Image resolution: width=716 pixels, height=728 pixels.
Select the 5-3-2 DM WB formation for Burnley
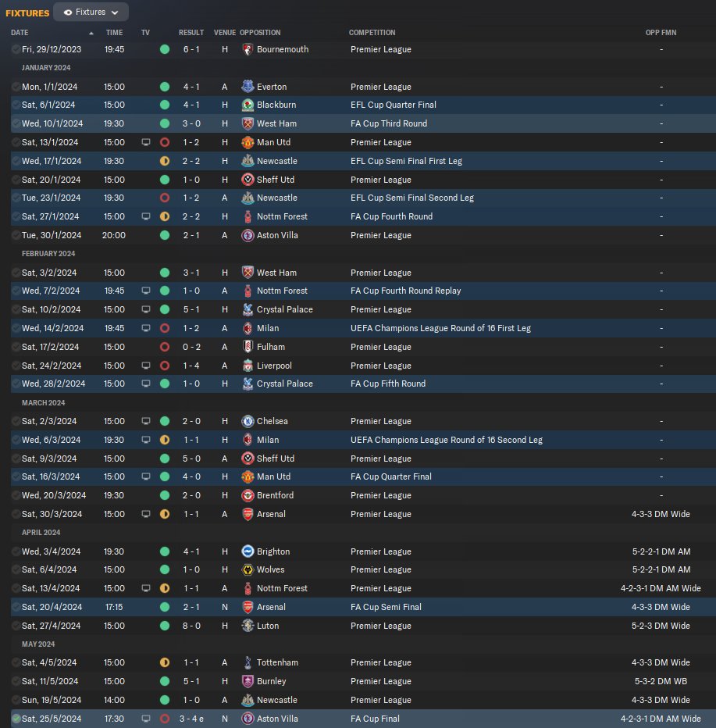point(661,681)
